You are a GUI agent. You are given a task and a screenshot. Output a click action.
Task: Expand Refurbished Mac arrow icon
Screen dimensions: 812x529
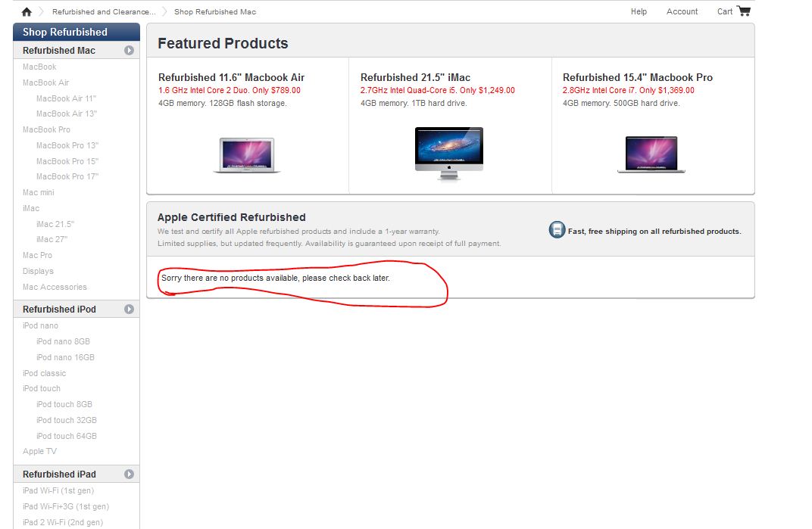pos(129,50)
